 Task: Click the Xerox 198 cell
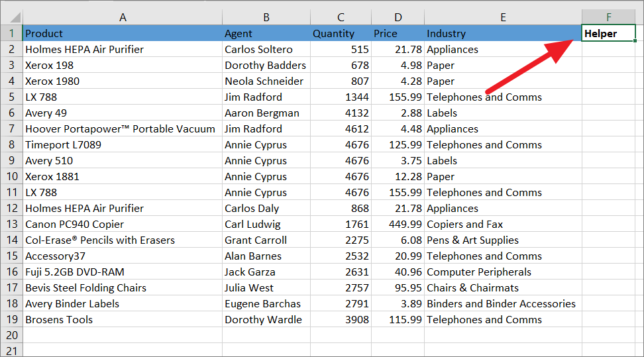point(123,65)
